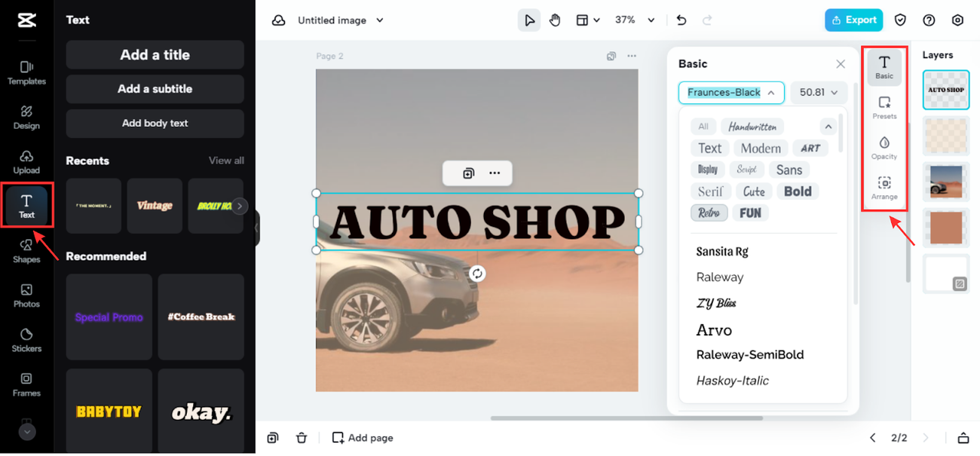Select the Text tool in sidebar

point(27,206)
